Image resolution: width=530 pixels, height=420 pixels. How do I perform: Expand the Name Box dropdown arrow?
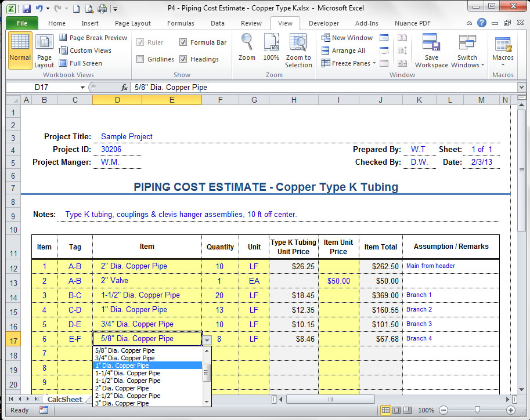tap(83, 88)
